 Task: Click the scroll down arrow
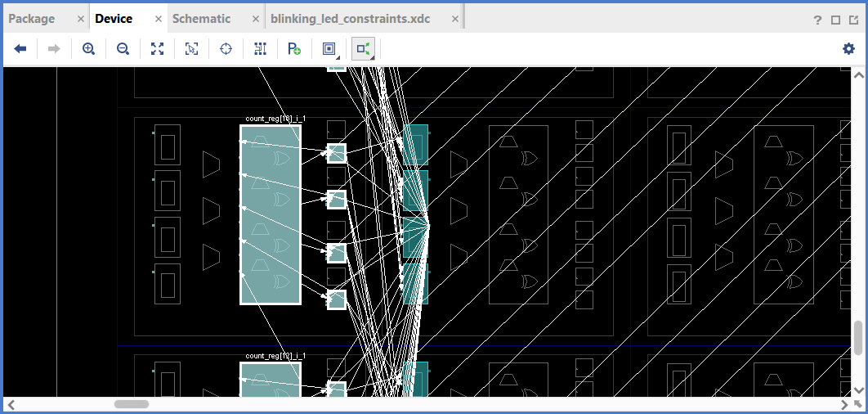click(858, 389)
